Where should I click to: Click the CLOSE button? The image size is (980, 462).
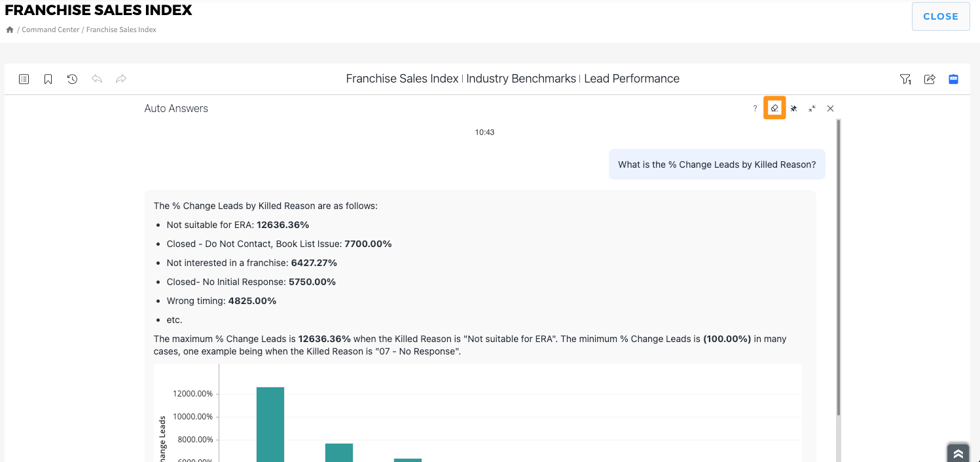tap(940, 16)
